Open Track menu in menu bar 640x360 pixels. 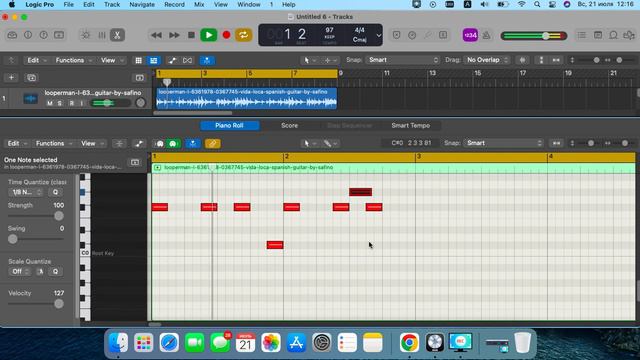112,4
